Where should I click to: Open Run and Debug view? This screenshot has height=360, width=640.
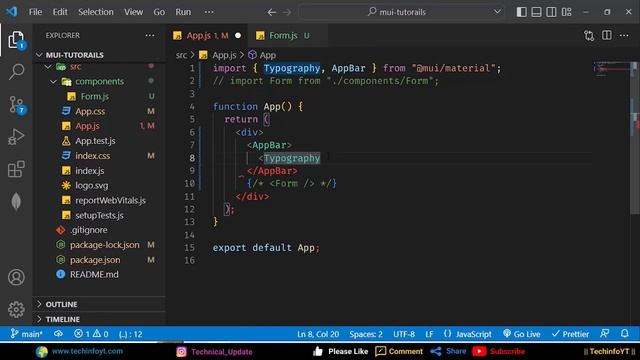(x=16, y=137)
